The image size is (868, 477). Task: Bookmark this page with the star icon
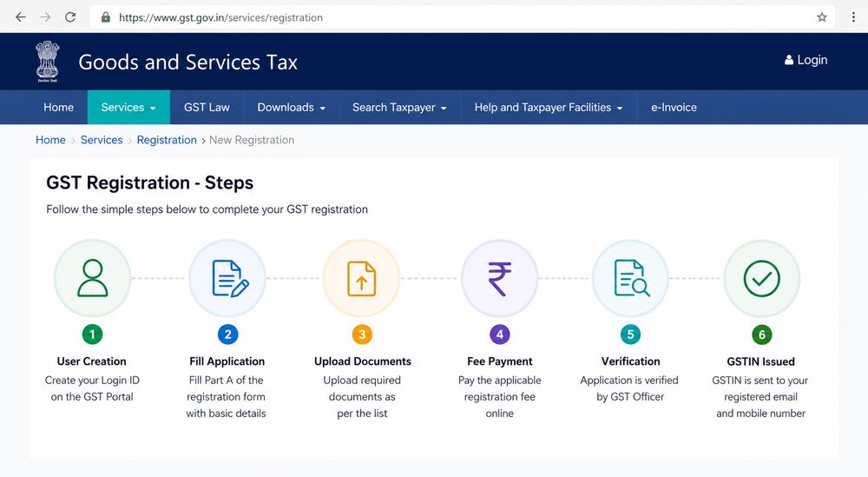click(x=822, y=17)
